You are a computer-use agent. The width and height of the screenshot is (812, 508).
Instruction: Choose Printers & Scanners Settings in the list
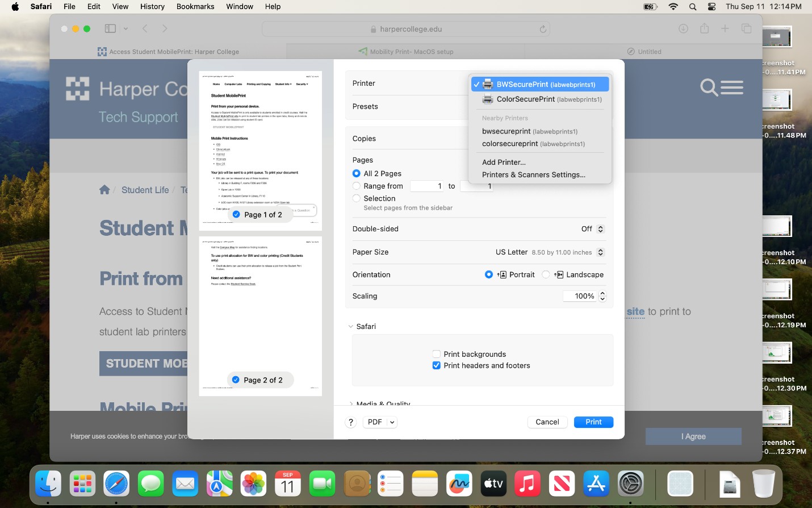tap(533, 174)
